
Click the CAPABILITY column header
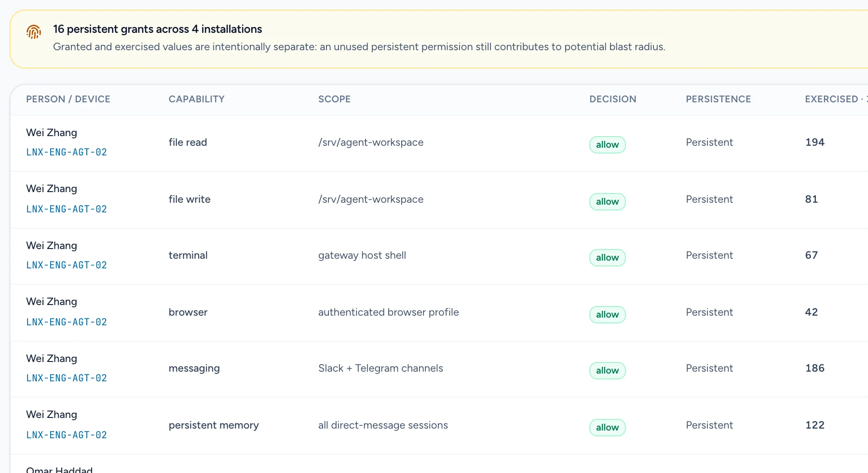point(197,99)
